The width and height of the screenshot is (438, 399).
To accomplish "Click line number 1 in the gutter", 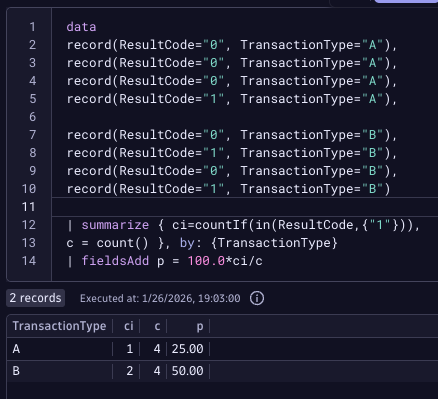I will [32, 27].
